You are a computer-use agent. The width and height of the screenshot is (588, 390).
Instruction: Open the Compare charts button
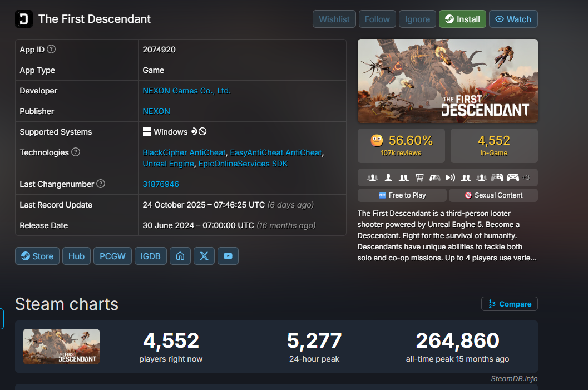pyautogui.click(x=509, y=304)
